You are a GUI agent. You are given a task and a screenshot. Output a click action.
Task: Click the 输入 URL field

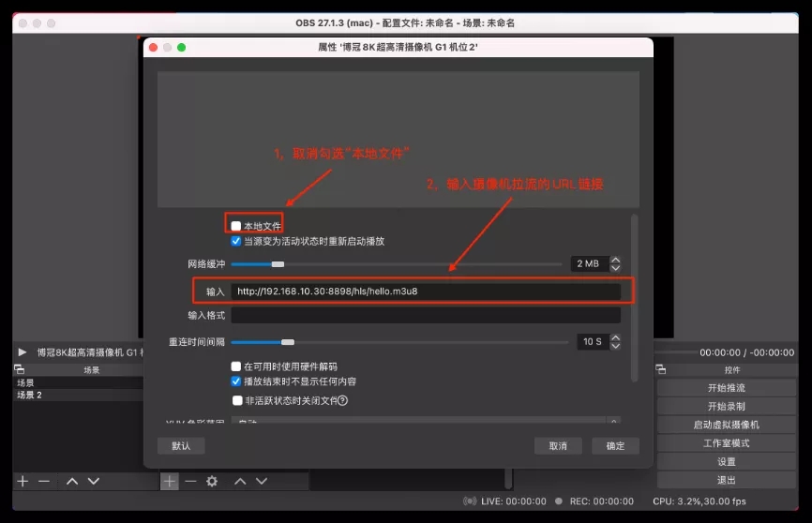tap(426, 291)
